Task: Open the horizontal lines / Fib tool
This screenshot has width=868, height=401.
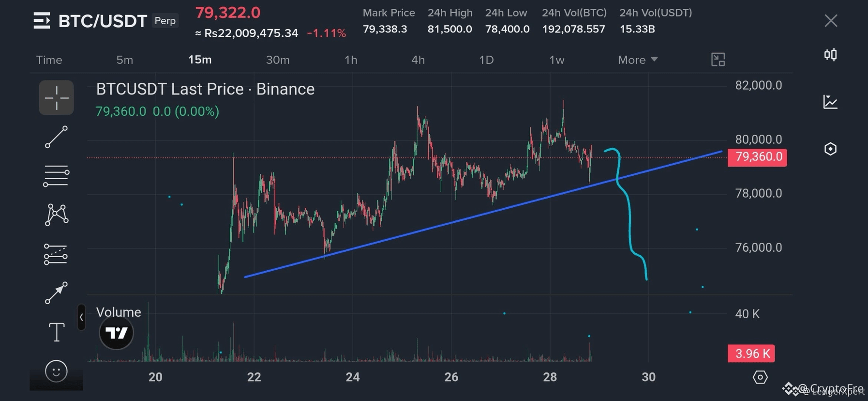Action: pyautogui.click(x=56, y=176)
